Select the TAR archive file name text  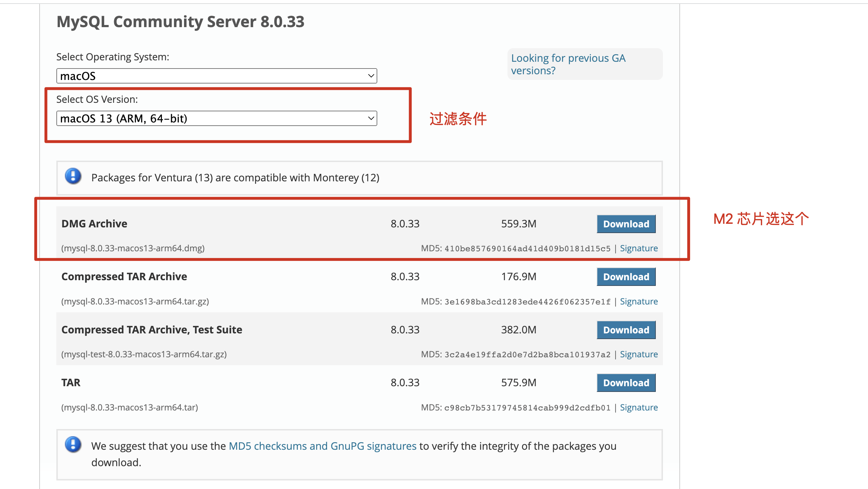pos(129,407)
